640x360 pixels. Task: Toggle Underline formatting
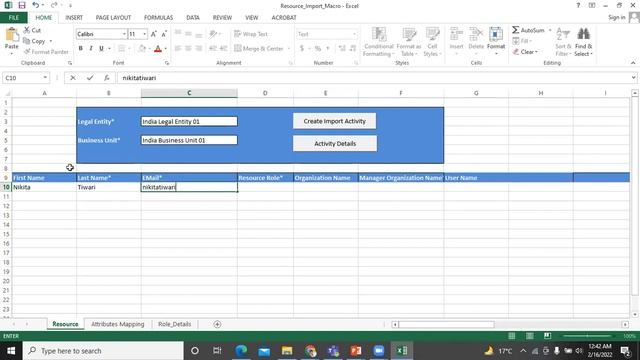pyautogui.click(x=101, y=48)
